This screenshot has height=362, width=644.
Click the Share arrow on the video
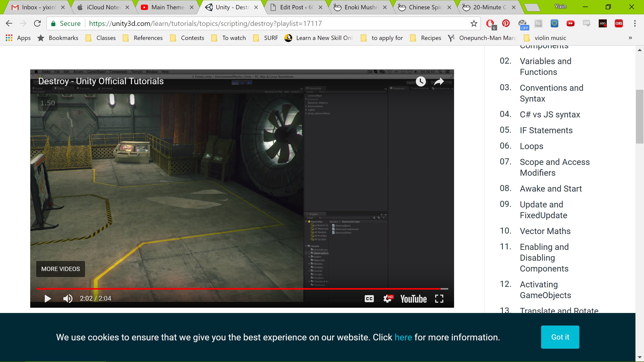(439, 81)
